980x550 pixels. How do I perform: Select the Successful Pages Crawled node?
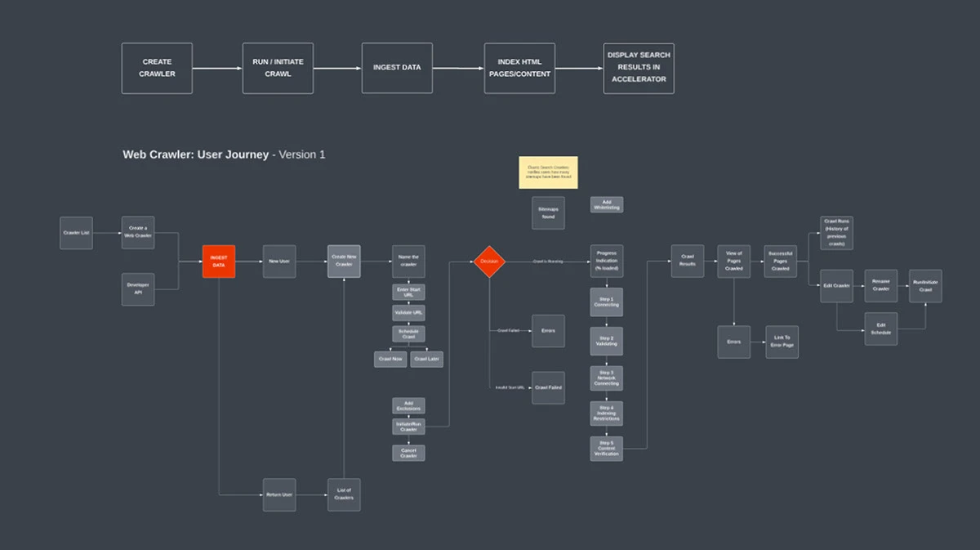781,261
